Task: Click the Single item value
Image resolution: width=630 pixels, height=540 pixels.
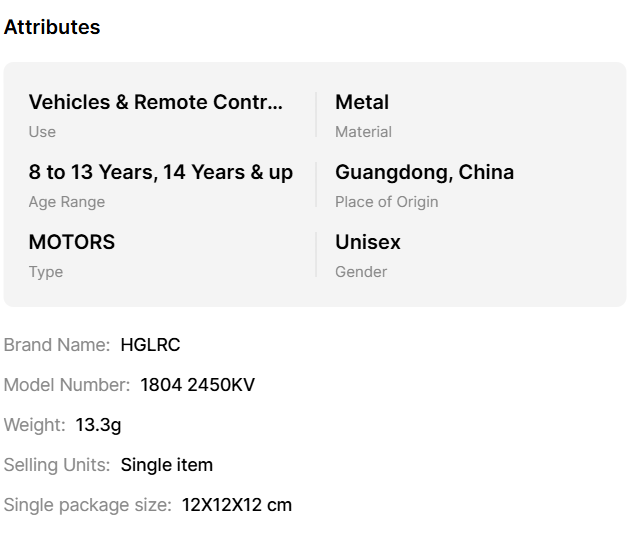Action: (x=167, y=465)
